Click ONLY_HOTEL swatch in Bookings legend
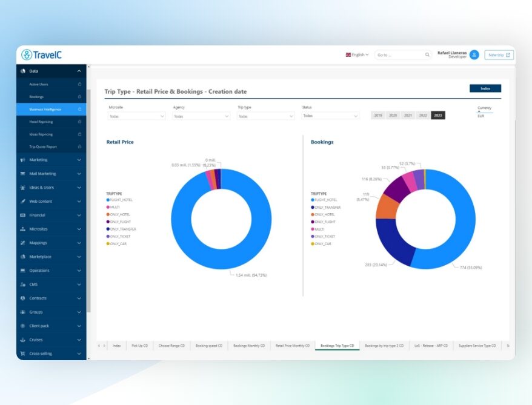Viewport: 532px width, 405px height. [x=313, y=214]
